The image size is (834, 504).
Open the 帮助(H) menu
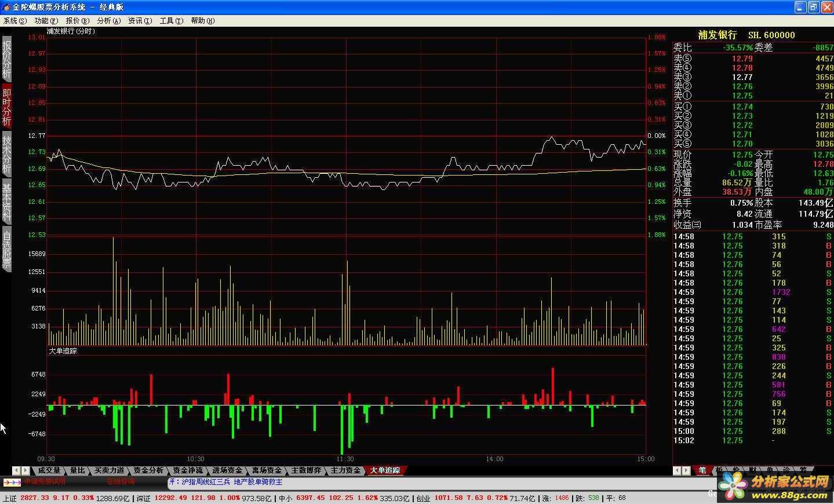[203, 20]
